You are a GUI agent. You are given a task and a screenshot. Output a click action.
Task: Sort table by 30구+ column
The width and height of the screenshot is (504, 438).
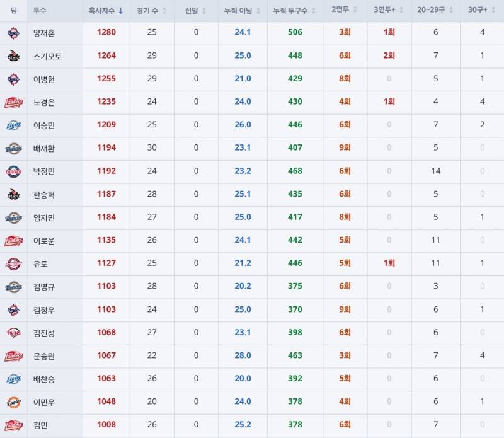pyautogui.click(x=481, y=9)
